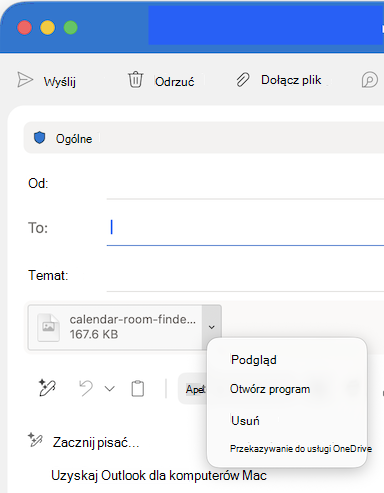This screenshot has height=493, width=384.
Task: Click the Ogólne sensitivity label
Action: pos(74,139)
